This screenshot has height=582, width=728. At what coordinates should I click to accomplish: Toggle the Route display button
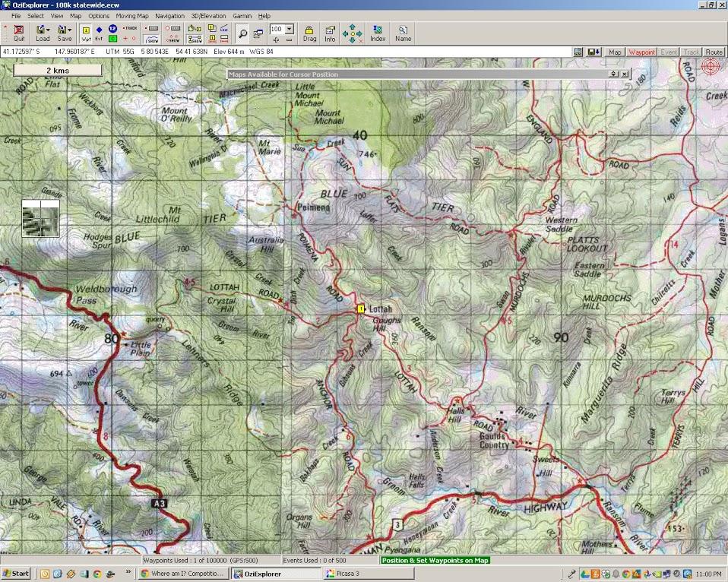[x=714, y=52]
